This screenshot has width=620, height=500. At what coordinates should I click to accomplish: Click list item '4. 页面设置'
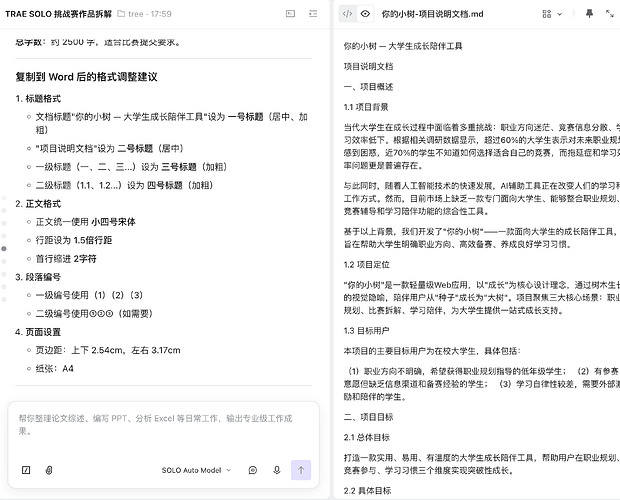click(38, 332)
